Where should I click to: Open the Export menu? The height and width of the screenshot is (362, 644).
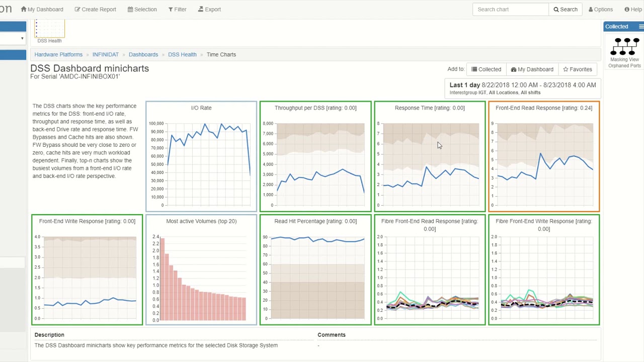click(x=209, y=9)
